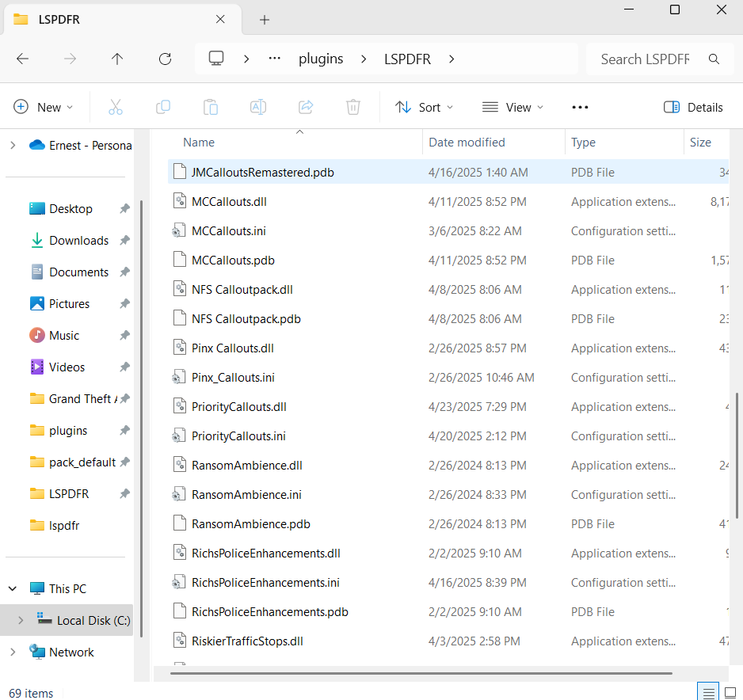Click the Search LSPDFR input box
This screenshot has width=743, height=700.
(646, 59)
